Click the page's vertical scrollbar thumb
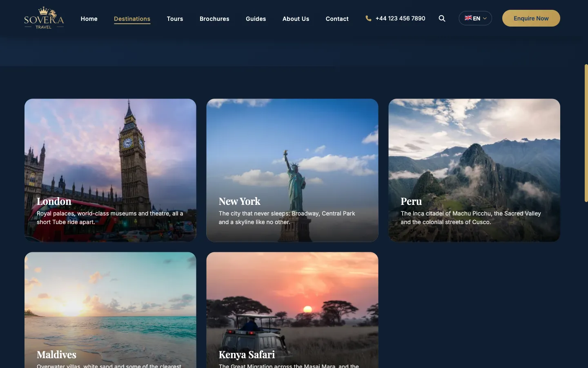Image resolution: width=588 pixels, height=368 pixels. (586, 133)
